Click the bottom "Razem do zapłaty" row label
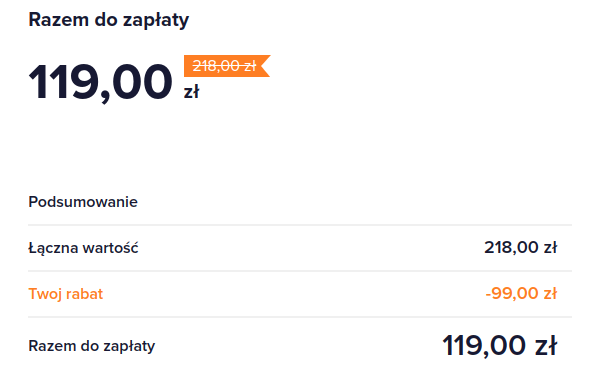The width and height of the screenshot is (602, 367). [x=92, y=346]
